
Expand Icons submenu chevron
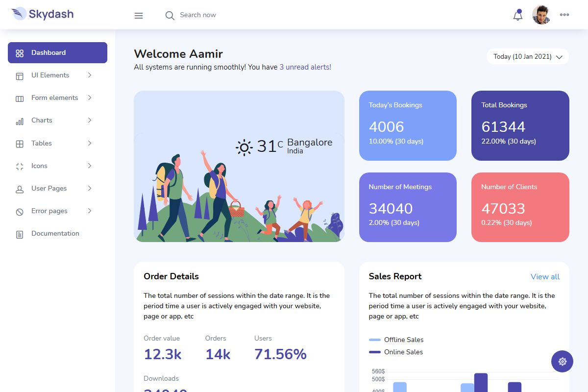point(90,166)
